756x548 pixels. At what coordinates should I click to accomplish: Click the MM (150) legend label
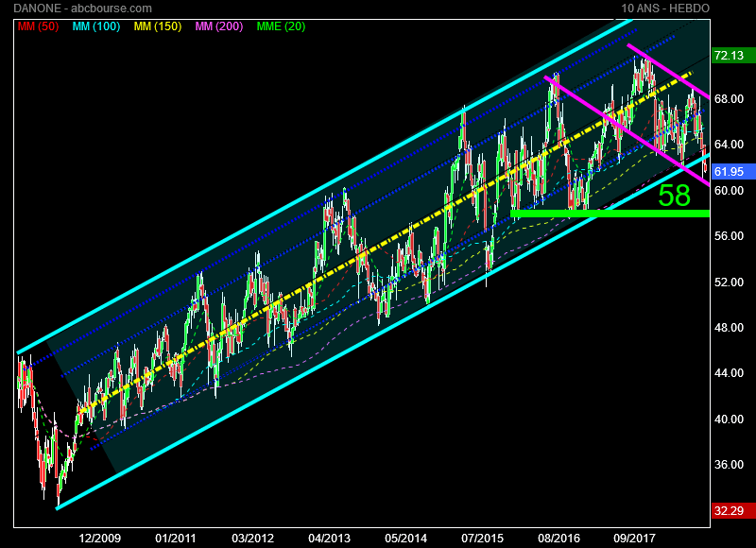[158, 26]
